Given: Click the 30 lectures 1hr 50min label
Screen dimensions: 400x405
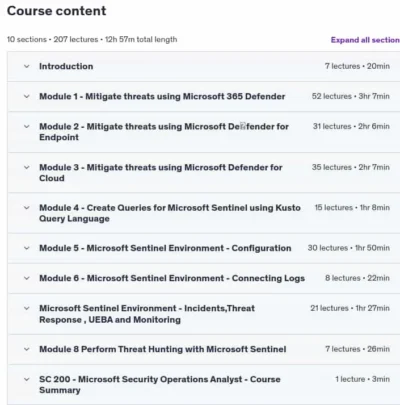Looking at the screenshot, I should point(349,248).
